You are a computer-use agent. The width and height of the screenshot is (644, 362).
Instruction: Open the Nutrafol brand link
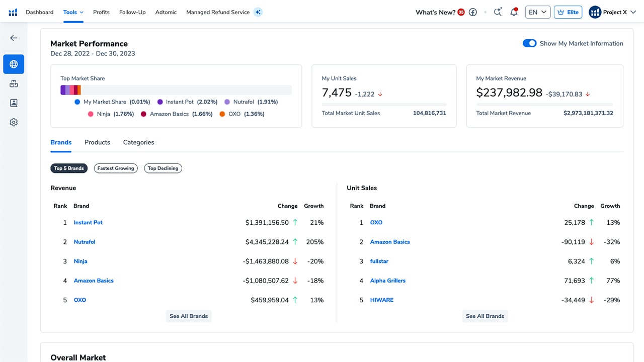(85, 242)
